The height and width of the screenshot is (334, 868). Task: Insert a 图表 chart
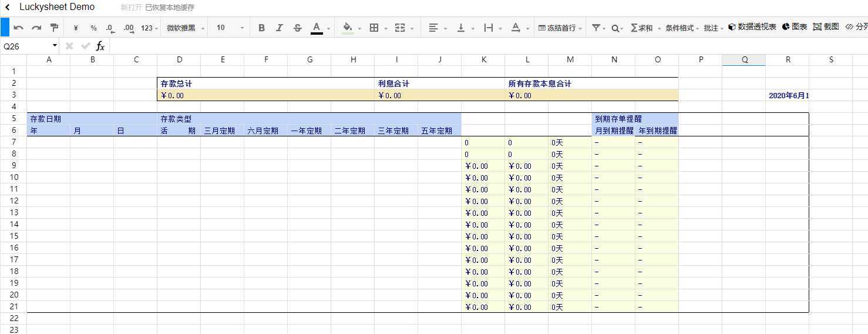pos(795,27)
